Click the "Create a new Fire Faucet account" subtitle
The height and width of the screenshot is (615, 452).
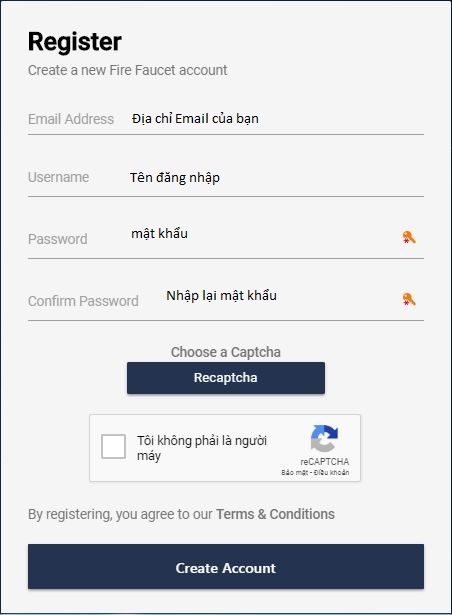[128, 70]
